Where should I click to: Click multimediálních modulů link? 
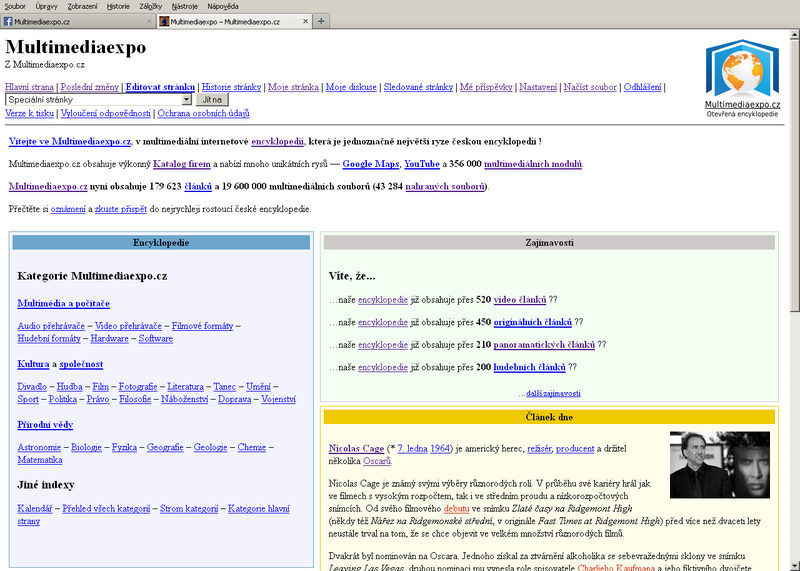coord(533,164)
